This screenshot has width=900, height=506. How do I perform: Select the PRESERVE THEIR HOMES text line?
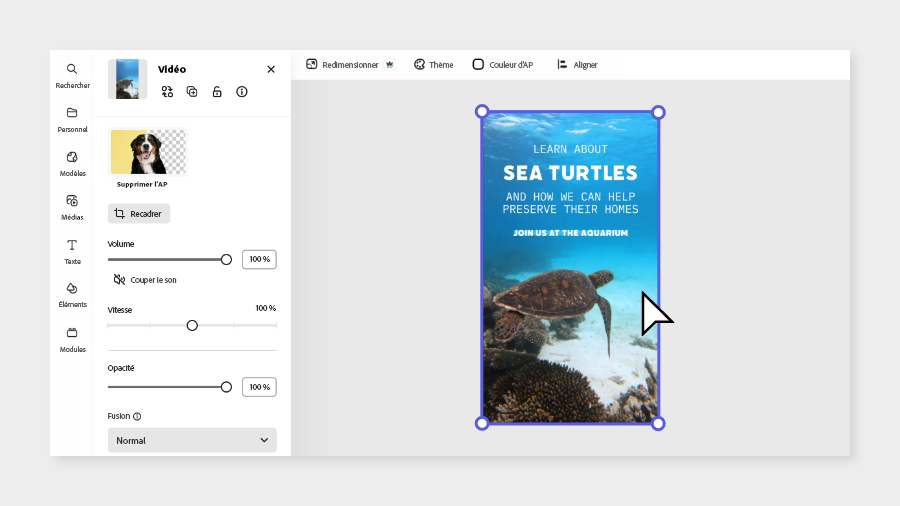point(571,209)
